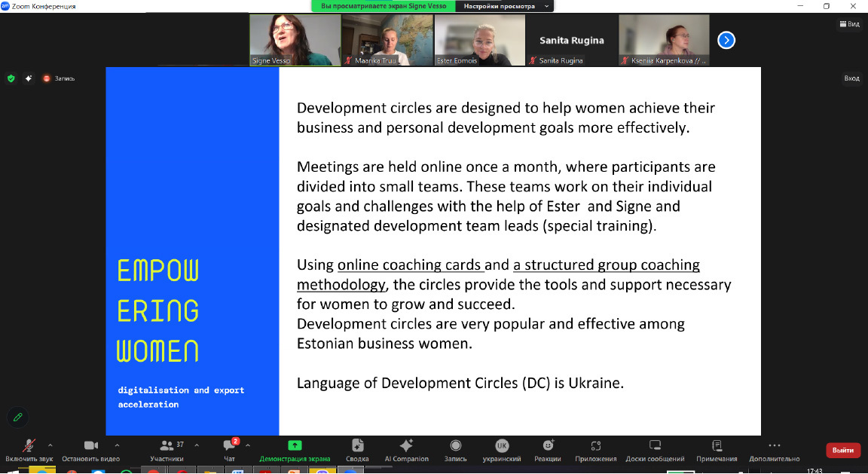
Task: Select Signe Vesso video thumbnail
Action: coord(295,40)
